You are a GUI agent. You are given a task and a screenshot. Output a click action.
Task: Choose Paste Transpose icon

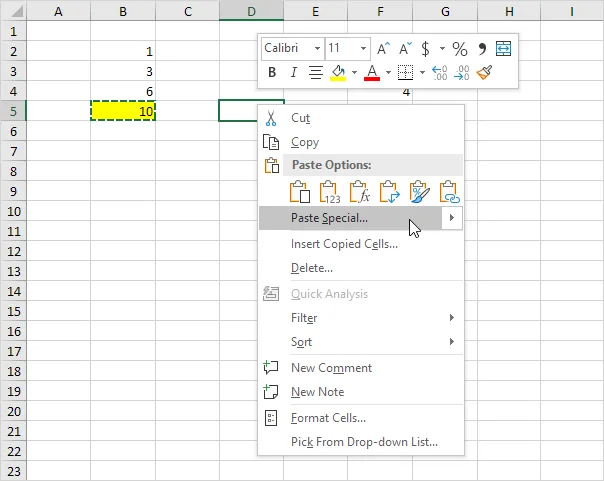[390, 191]
